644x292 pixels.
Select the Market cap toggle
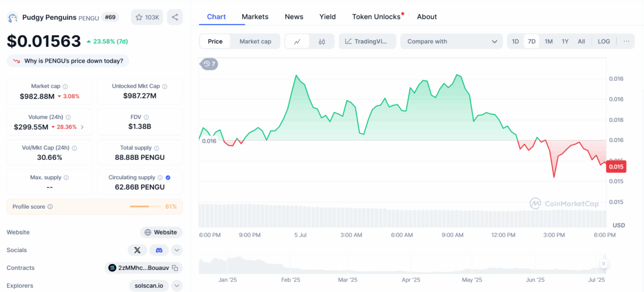click(255, 41)
